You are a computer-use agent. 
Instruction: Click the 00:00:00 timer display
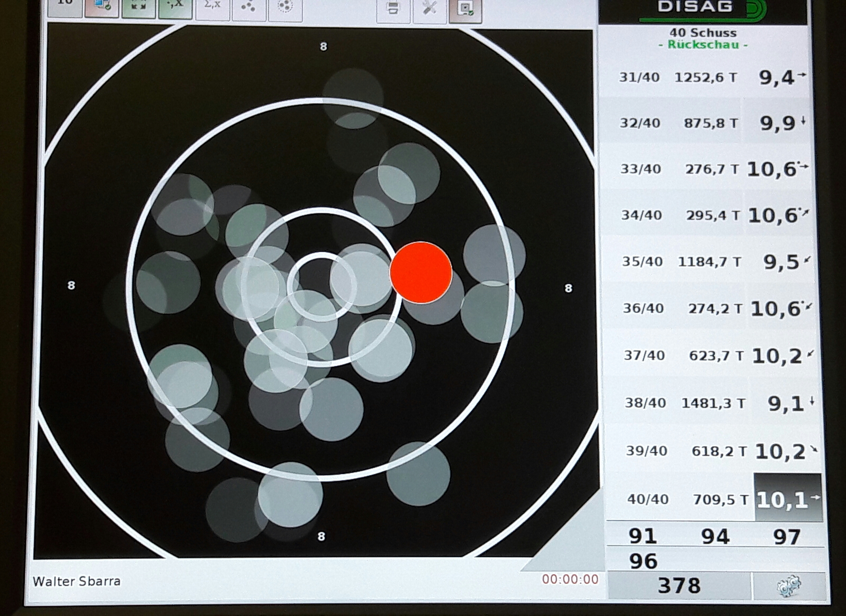click(570, 579)
